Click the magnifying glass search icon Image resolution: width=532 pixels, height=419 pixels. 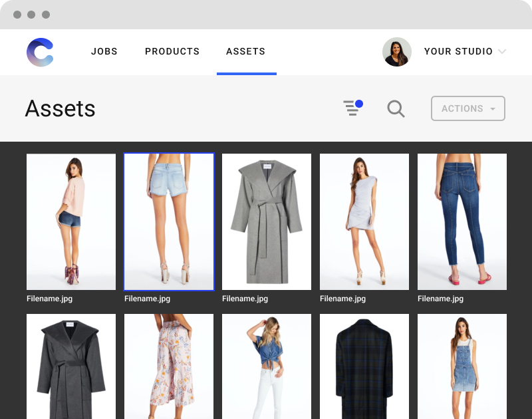[x=396, y=109]
